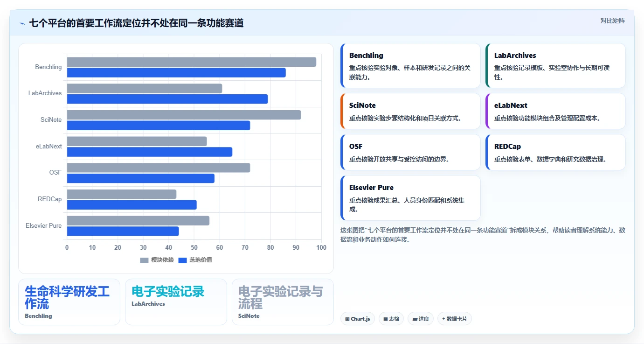This screenshot has height=344, width=644.
Task: Select the 进度 tag chip
Action: coord(421,319)
